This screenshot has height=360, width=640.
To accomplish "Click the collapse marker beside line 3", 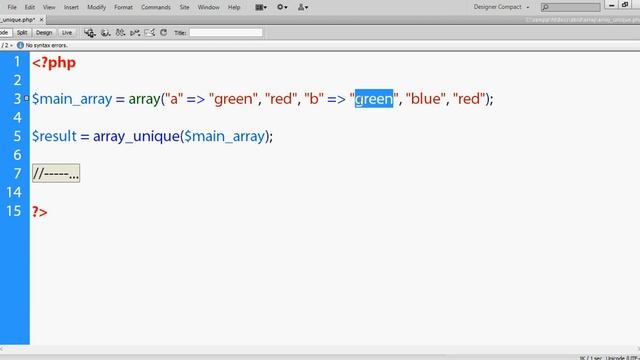I will [27, 98].
